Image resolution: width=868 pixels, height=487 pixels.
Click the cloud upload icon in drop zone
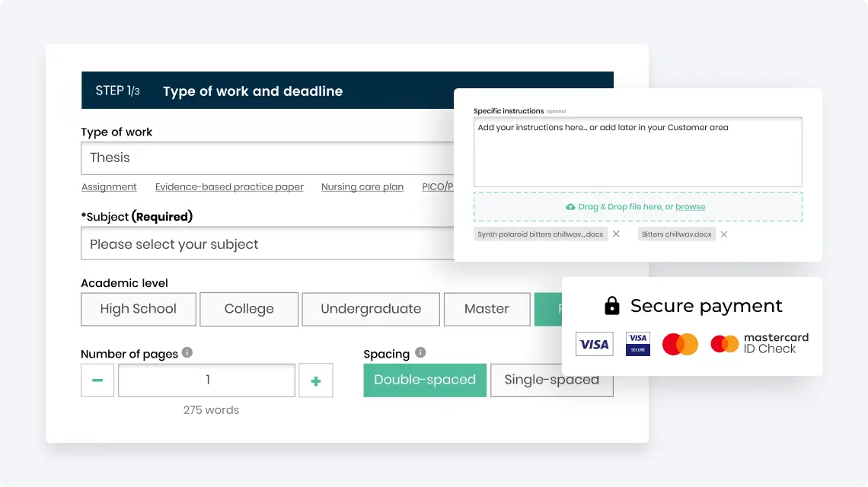tap(570, 207)
